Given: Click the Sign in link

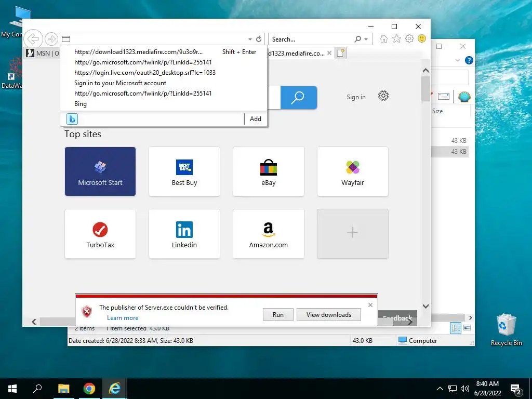Looking at the screenshot, I should 356,97.
